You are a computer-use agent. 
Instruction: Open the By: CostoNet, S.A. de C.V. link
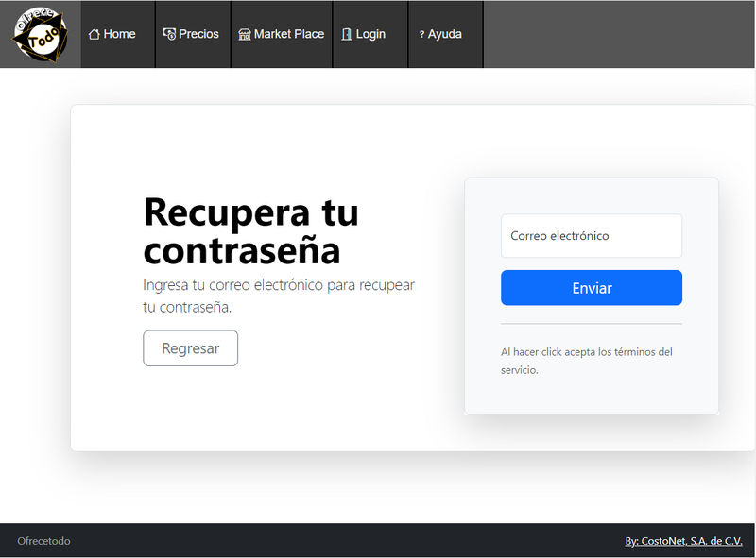click(683, 541)
